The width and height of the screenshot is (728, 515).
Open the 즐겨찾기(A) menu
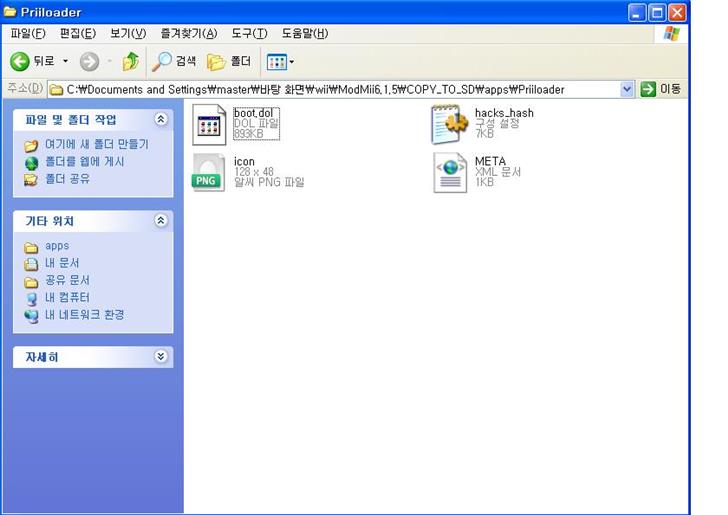pos(188,33)
